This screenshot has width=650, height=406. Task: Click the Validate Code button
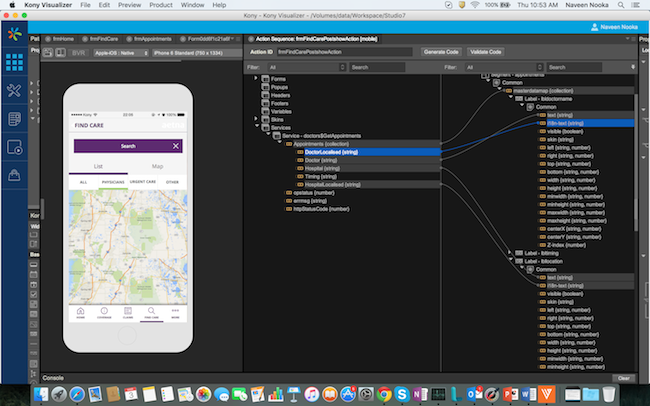[485, 52]
